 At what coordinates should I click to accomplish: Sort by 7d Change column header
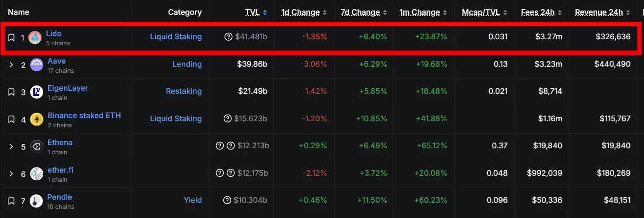tap(360, 13)
